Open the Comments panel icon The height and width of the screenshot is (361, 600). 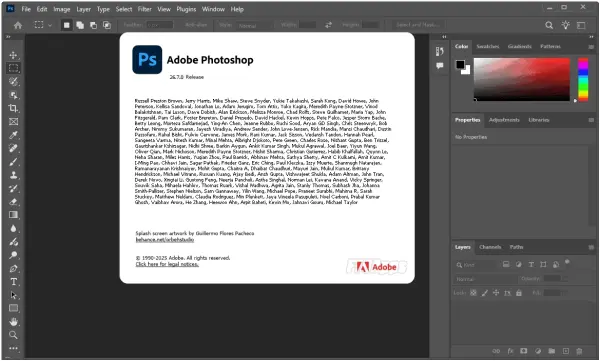440,65
